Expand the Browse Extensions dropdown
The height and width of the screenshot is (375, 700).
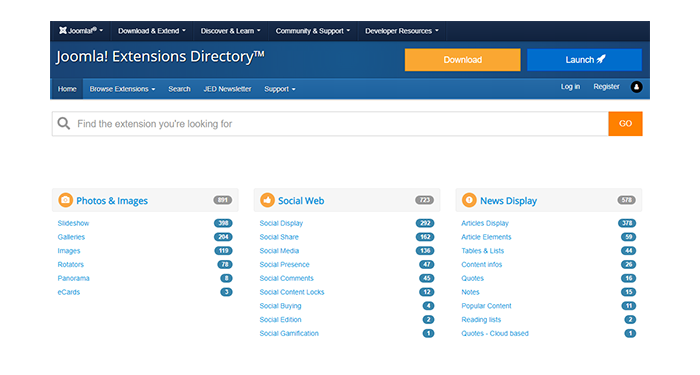click(x=122, y=89)
